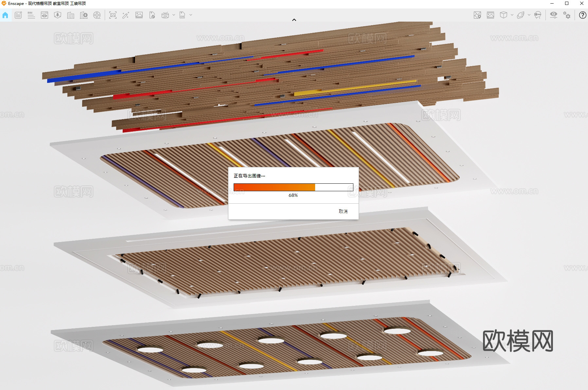Click the Enscape window title text
This screenshot has height=390, width=588.
47,4
